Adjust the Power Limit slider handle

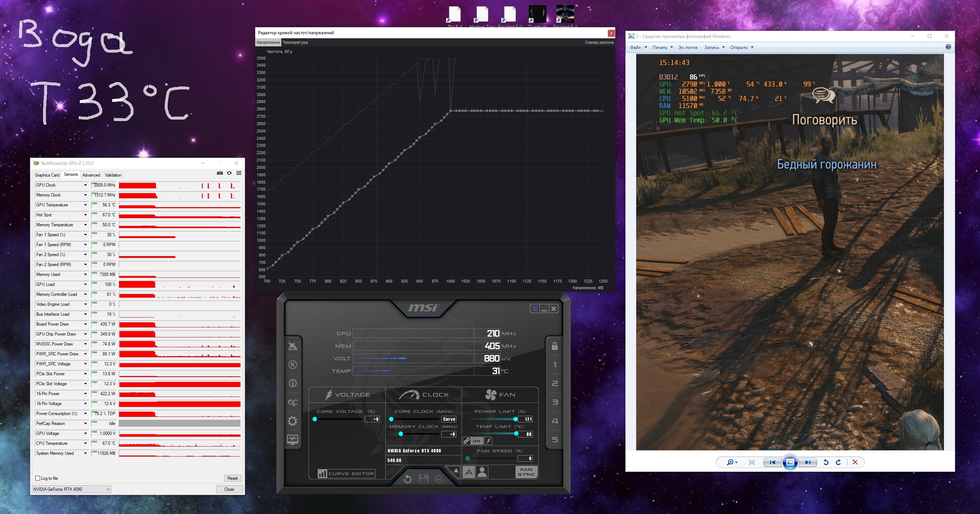pos(515,419)
